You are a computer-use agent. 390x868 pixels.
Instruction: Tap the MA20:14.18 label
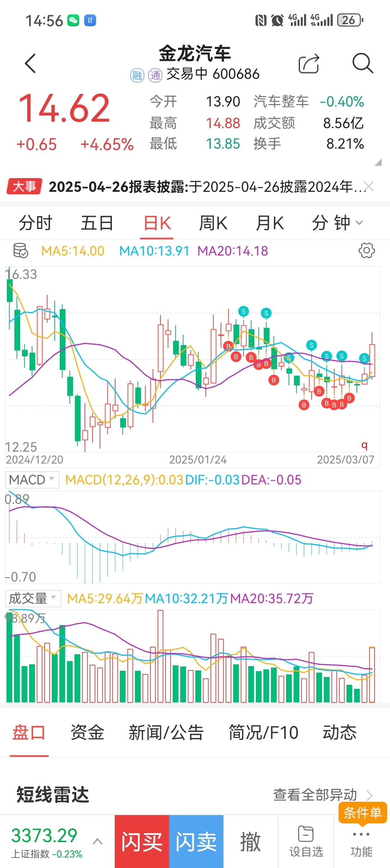click(x=233, y=251)
